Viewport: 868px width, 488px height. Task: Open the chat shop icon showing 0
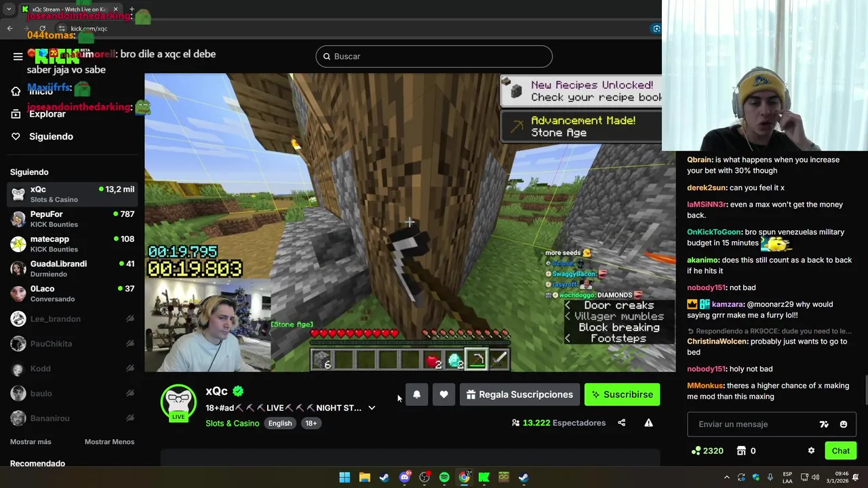741,451
